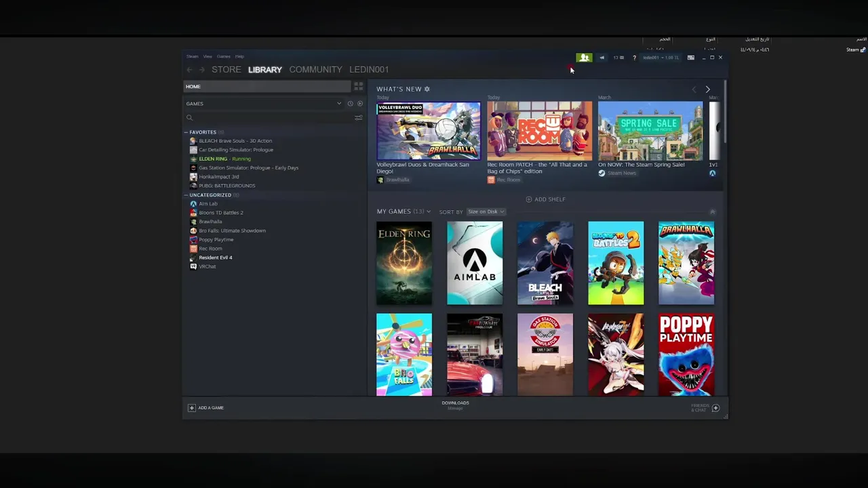Go back with the left navigation arrow
The height and width of the screenshot is (488, 868).
click(190, 70)
